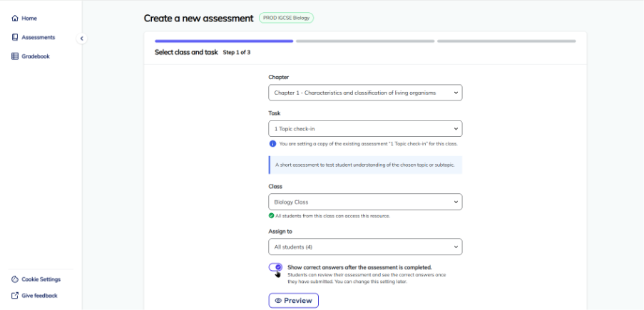Screen dimensions: 644x310
Task: Collapse the sidebar with the chevron arrow
Action: (x=82, y=38)
